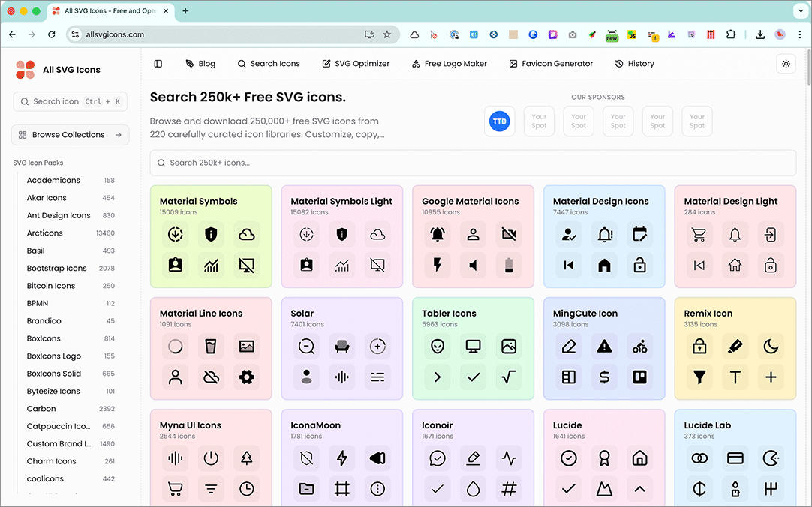Toggle the sidebar panel icon
The width and height of the screenshot is (812, 507).
tap(158, 64)
